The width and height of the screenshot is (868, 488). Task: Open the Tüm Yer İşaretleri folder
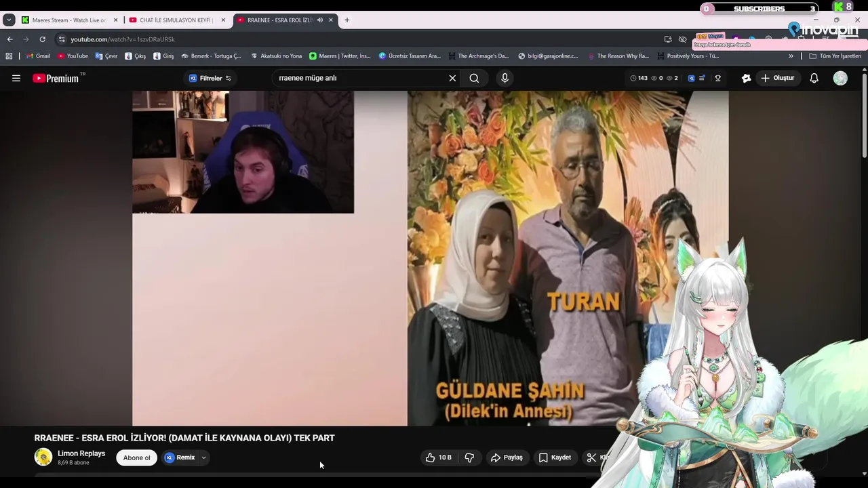point(835,56)
